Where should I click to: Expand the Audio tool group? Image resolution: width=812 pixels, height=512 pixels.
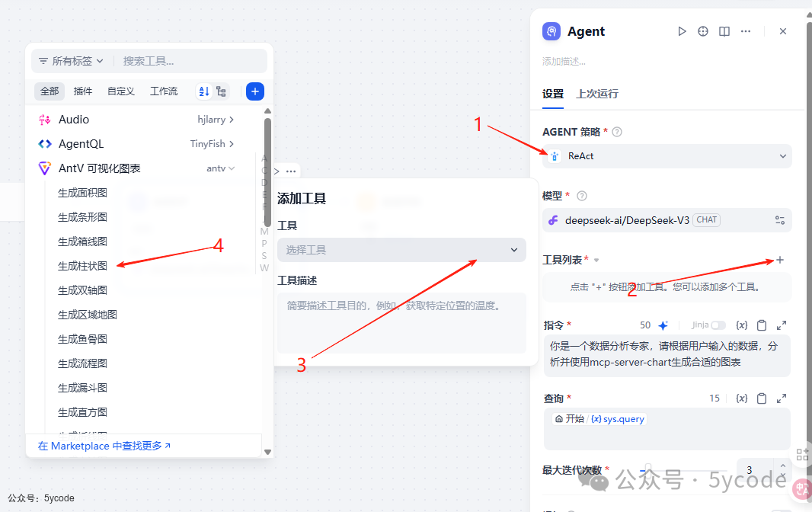tap(231, 120)
